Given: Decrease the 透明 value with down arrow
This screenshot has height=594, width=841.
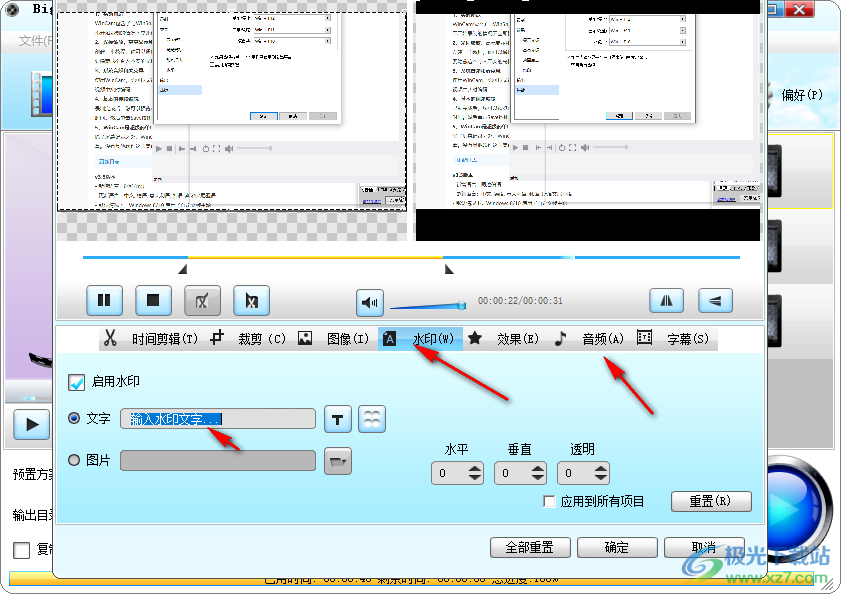Looking at the screenshot, I should tap(601, 478).
